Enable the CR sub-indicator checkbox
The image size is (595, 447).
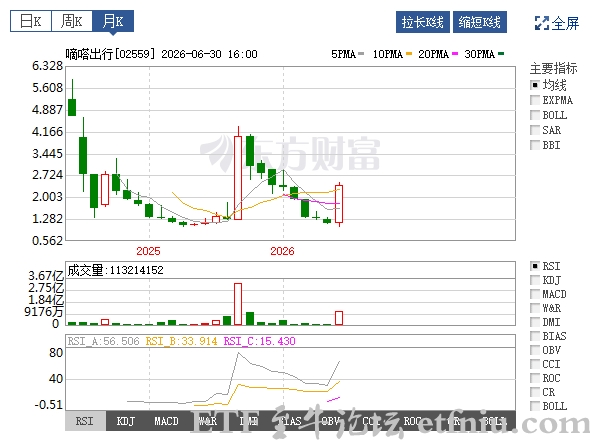point(535,392)
